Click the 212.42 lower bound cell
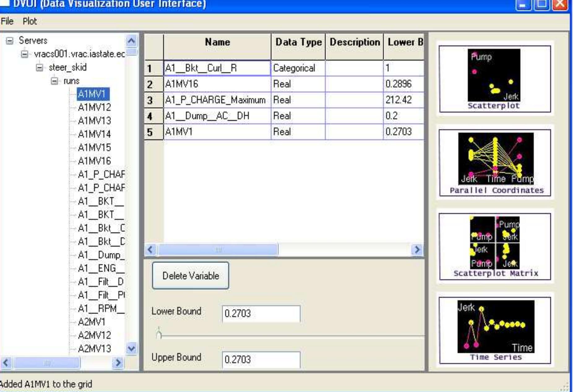574x392 pixels. (404, 100)
